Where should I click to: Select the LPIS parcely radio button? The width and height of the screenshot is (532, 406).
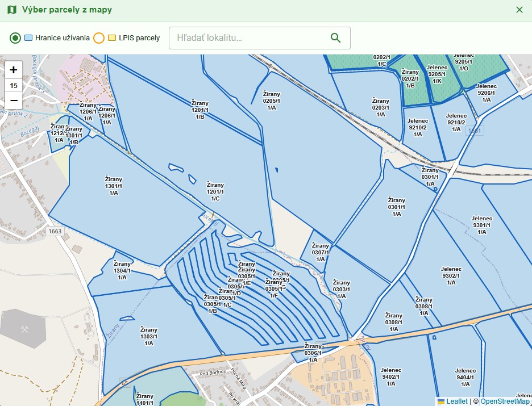(x=99, y=38)
